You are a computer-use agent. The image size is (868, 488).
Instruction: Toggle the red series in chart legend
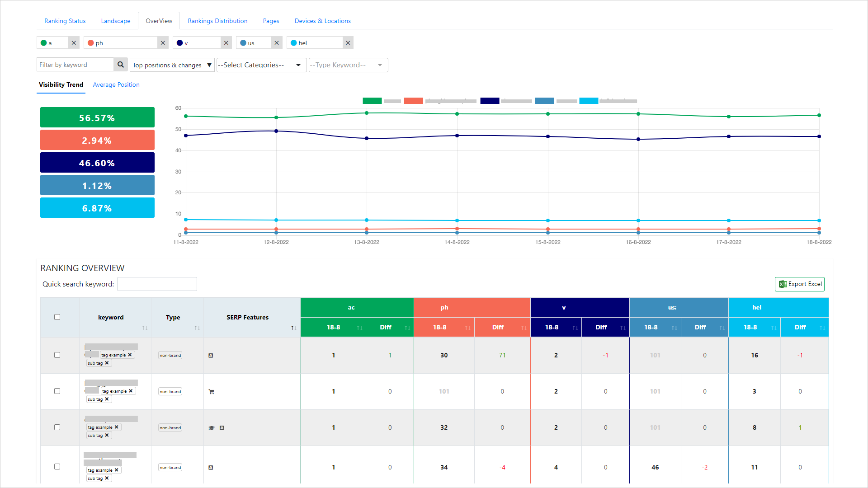[413, 101]
